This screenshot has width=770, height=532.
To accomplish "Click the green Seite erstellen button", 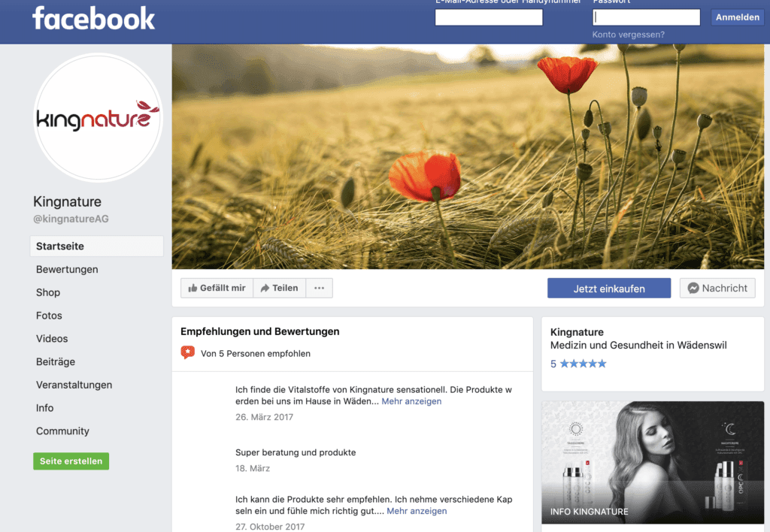I will tap(71, 461).
